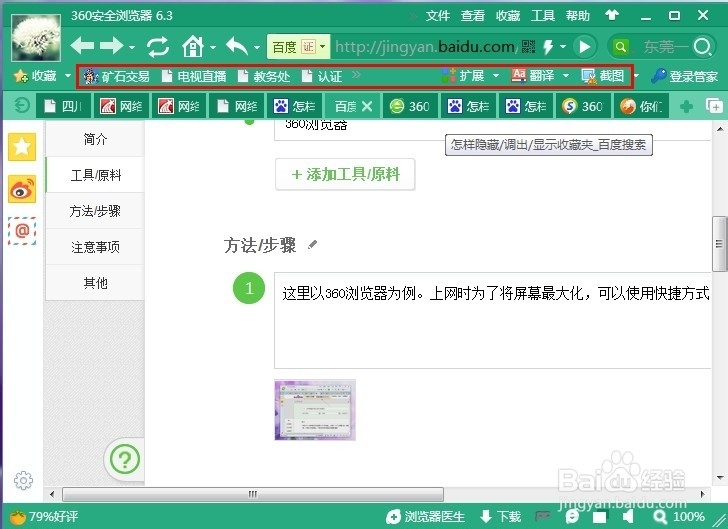Click the search box showing 东莞
The height and width of the screenshot is (529, 728).
pyautogui.click(x=666, y=46)
